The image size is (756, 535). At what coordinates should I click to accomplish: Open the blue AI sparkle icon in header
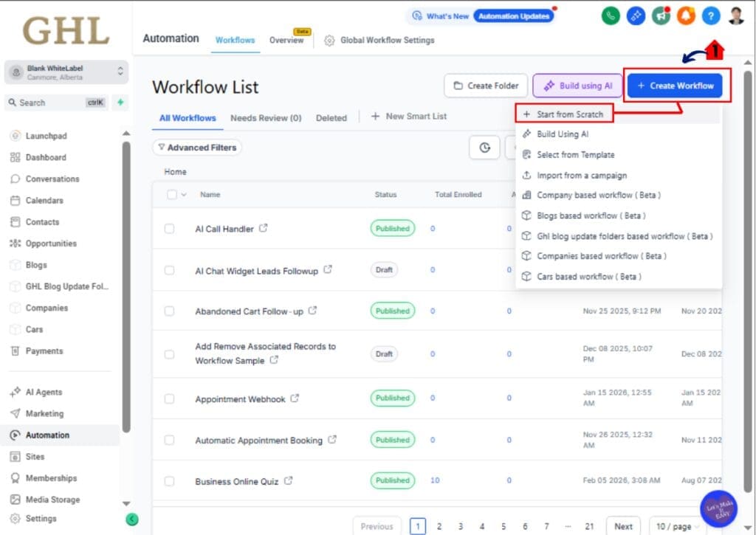636,16
